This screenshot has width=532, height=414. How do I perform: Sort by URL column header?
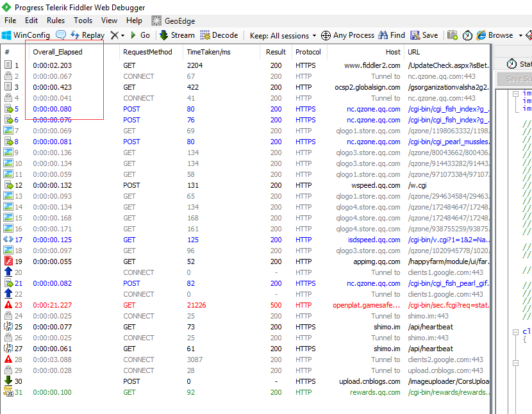click(x=413, y=52)
